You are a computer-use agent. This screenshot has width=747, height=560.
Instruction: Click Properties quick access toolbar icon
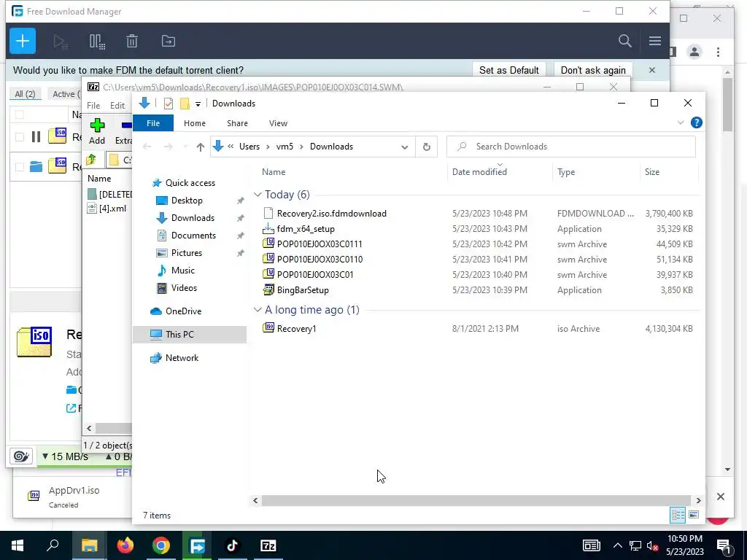[x=169, y=104]
